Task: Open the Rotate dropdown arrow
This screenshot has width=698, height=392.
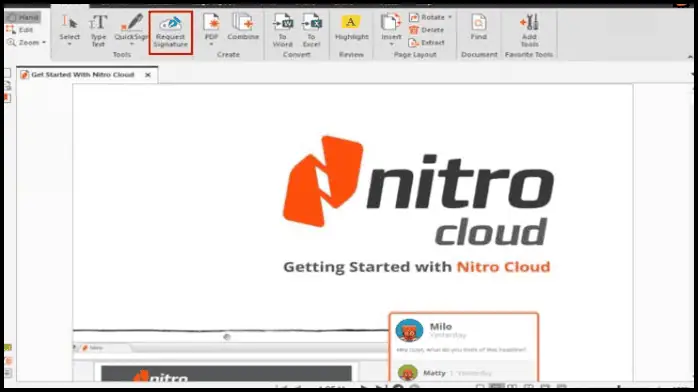Action: pos(450,17)
